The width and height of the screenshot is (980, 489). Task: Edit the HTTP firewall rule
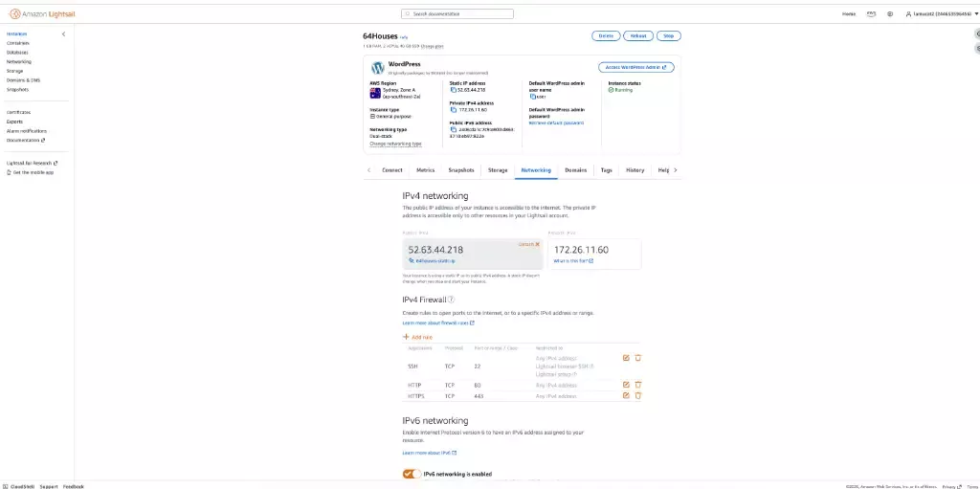626,385
